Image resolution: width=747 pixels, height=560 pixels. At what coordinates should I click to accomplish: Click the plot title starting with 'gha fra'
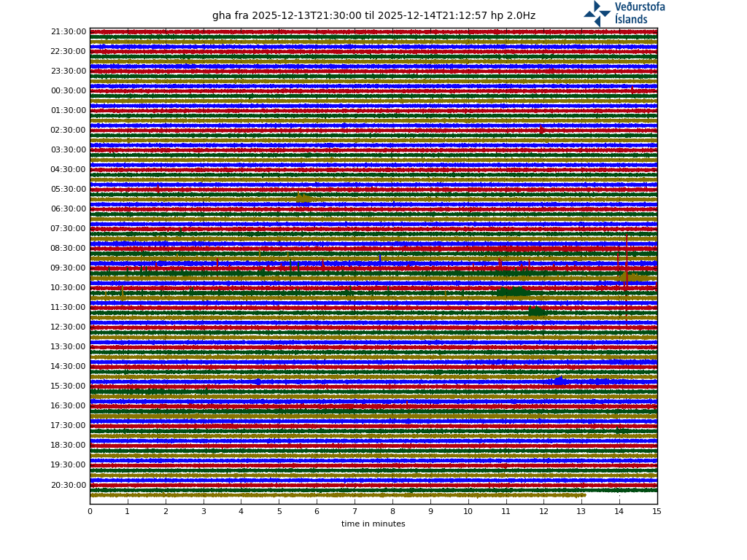pos(373,16)
